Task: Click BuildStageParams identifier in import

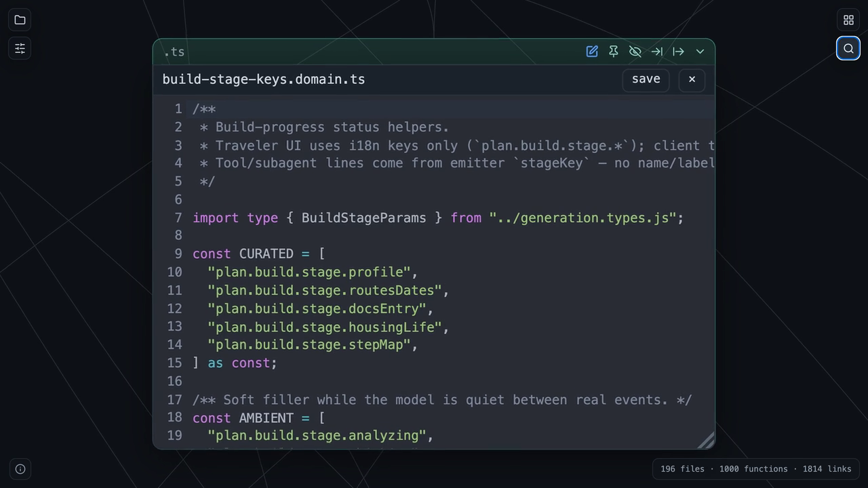Action: tap(364, 218)
